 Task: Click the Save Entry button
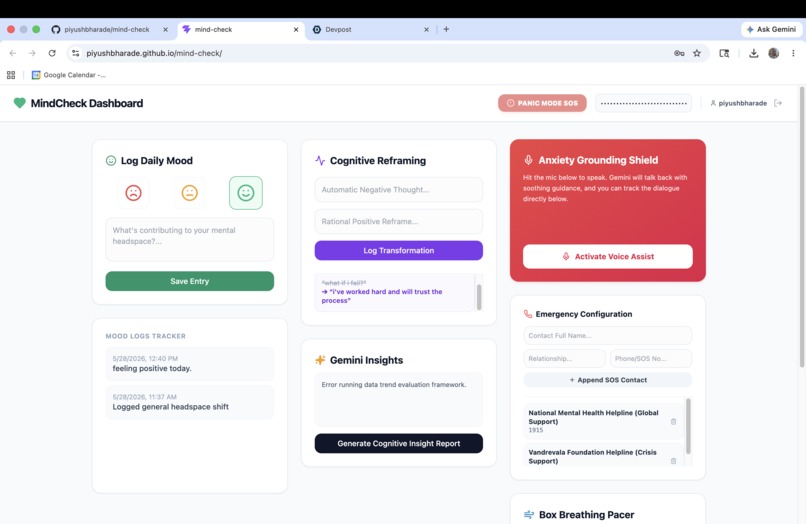190,281
